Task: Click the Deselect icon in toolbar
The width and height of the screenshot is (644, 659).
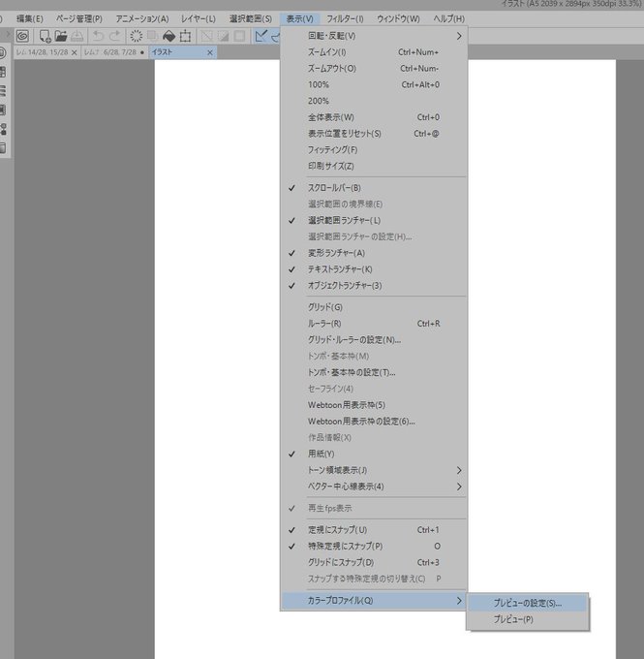Action: coord(206,36)
